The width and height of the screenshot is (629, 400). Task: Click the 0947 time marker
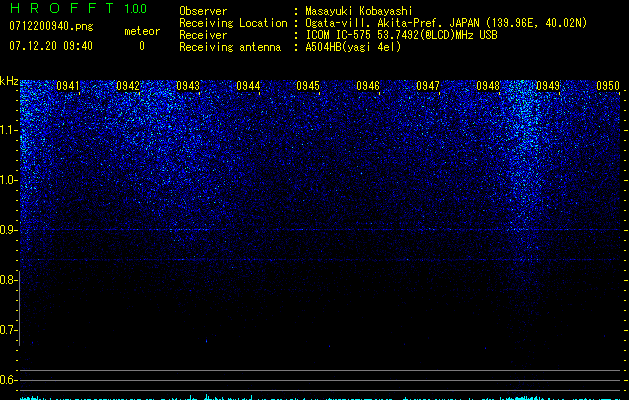point(428,86)
